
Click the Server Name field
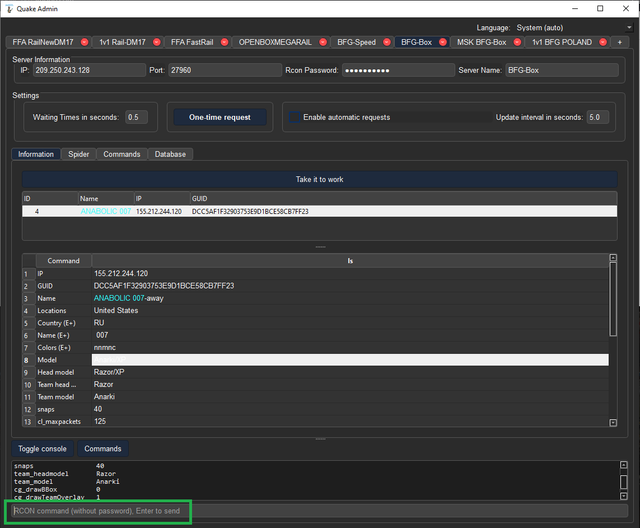[x=562, y=70]
